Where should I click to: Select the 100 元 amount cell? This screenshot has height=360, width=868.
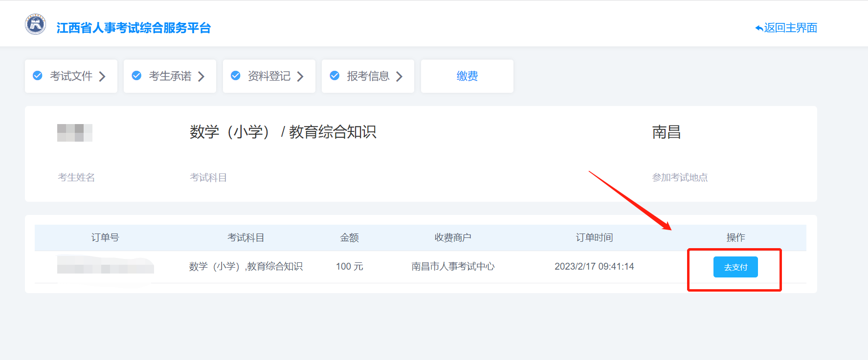(x=349, y=266)
